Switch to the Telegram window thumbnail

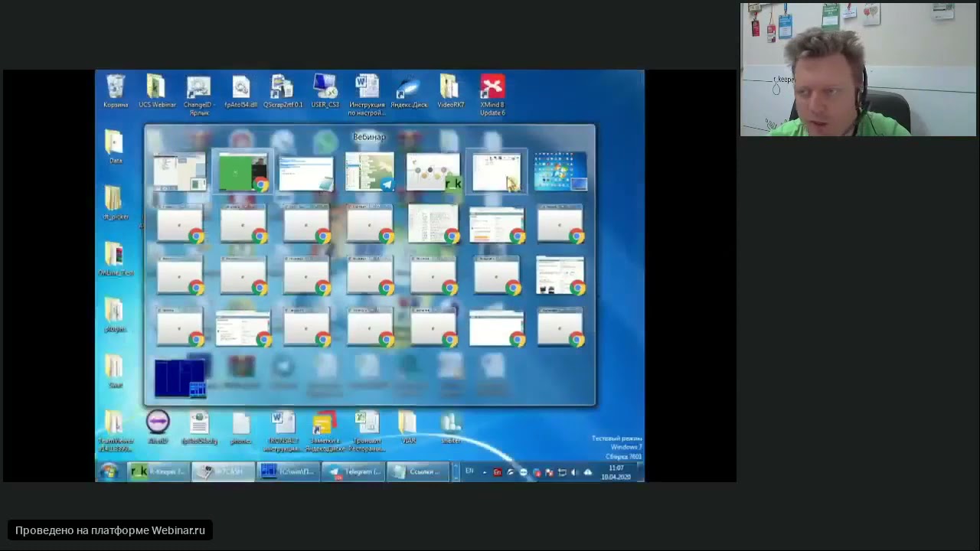[370, 171]
